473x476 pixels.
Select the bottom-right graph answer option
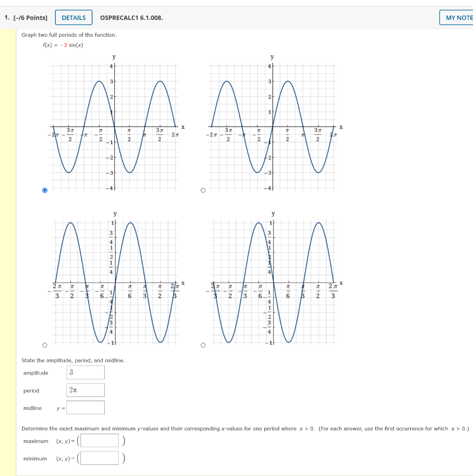click(203, 344)
